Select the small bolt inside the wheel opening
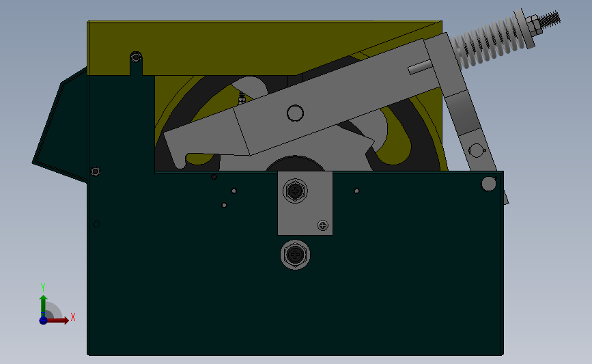Screen dimensions: 592x364 [x=242, y=99]
